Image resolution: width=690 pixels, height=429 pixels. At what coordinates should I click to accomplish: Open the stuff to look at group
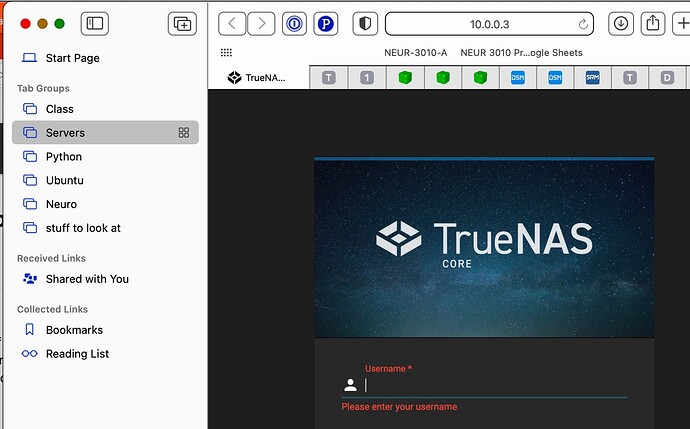[105, 228]
